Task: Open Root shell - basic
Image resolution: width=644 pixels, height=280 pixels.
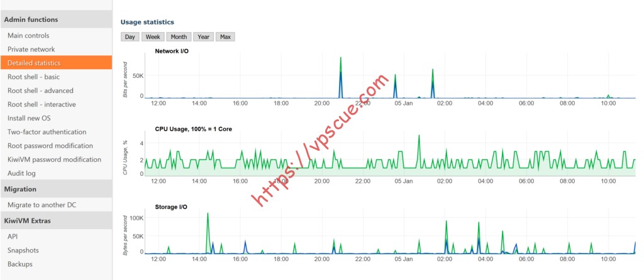Action: point(56,77)
